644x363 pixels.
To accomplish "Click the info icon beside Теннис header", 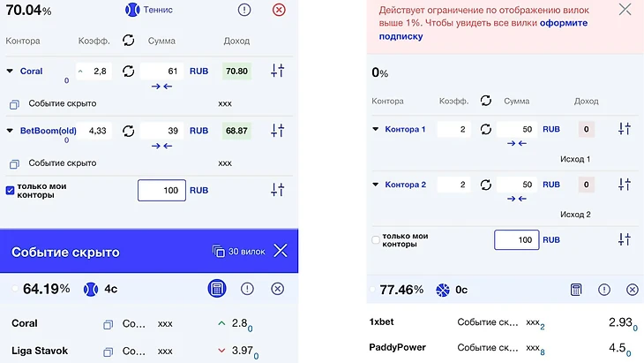I will tap(244, 10).
